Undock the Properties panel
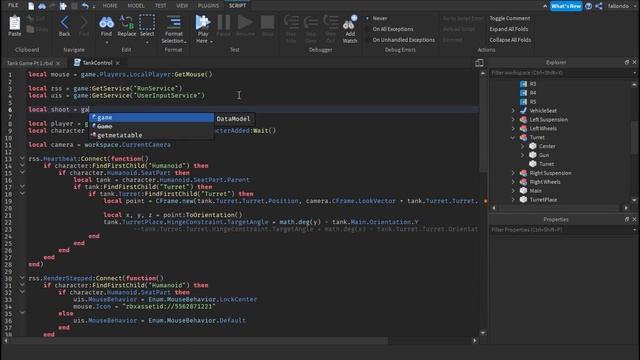 pyautogui.click(x=627, y=219)
